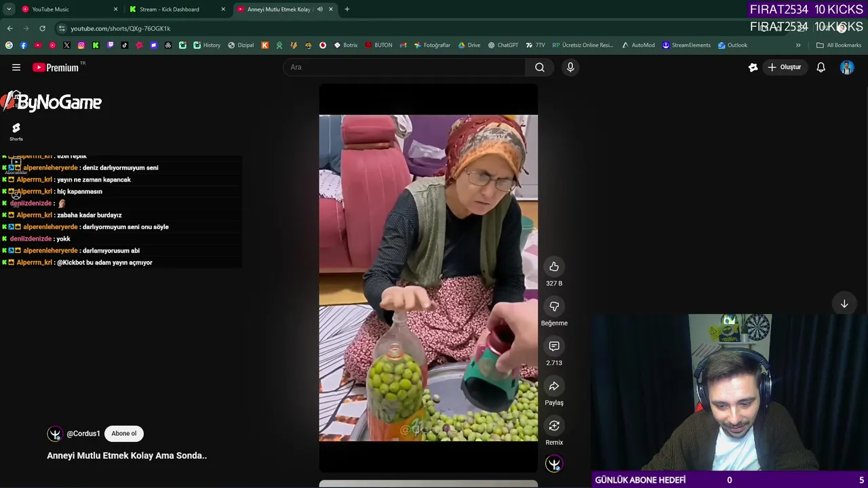Open the Gmail bookmark icon
This screenshot has height=488, width=868.
[403, 45]
